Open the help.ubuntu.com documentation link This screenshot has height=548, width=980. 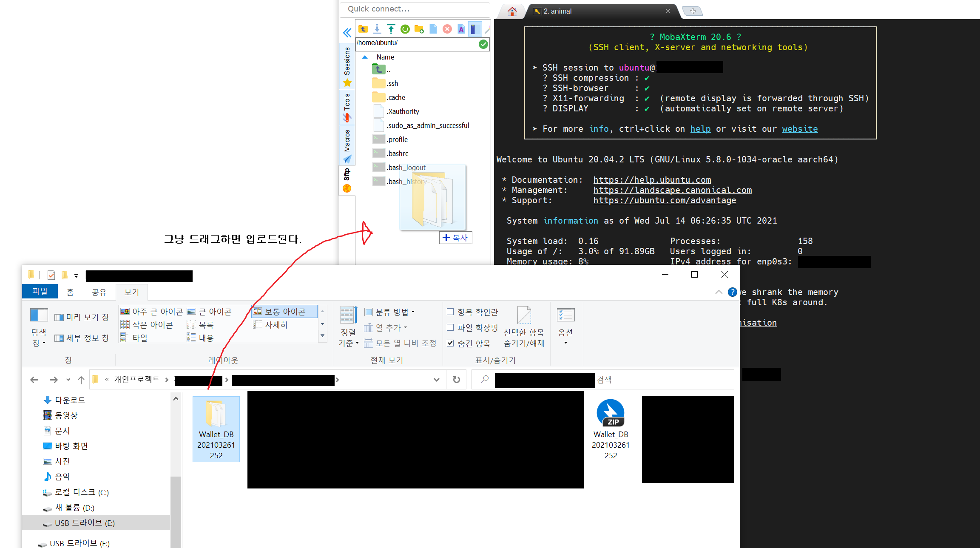652,180
